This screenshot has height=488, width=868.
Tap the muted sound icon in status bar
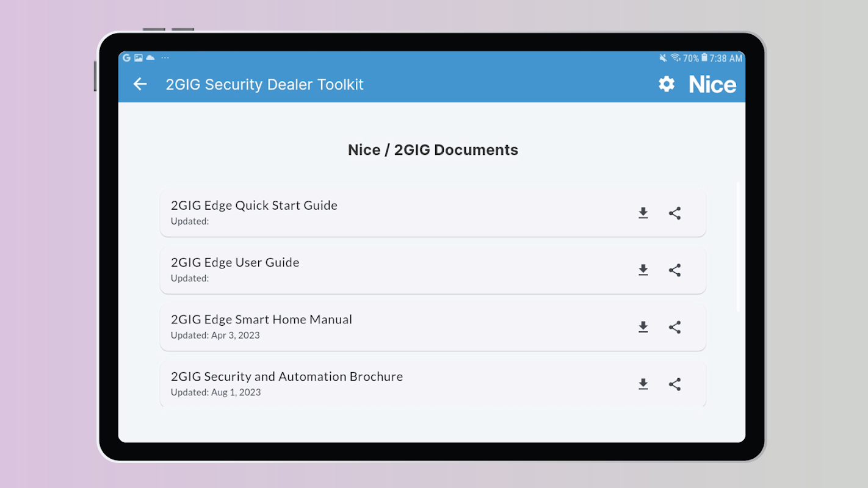click(x=663, y=58)
